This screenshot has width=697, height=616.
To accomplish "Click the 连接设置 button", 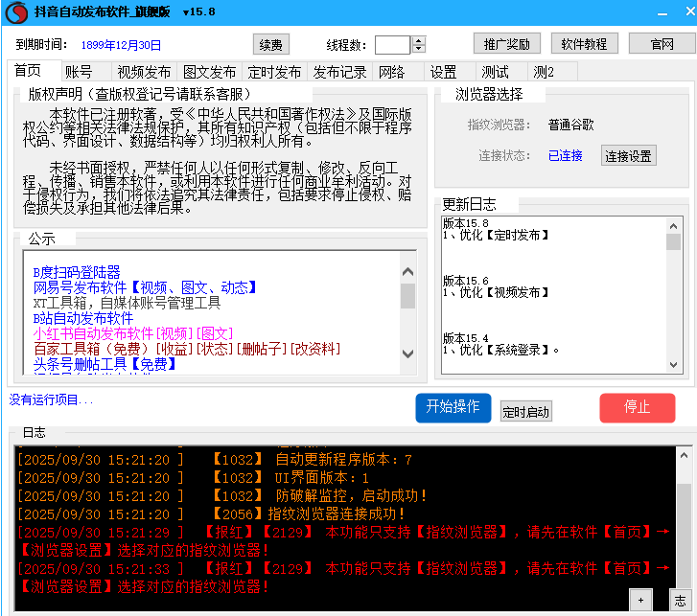I will click(x=628, y=156).
